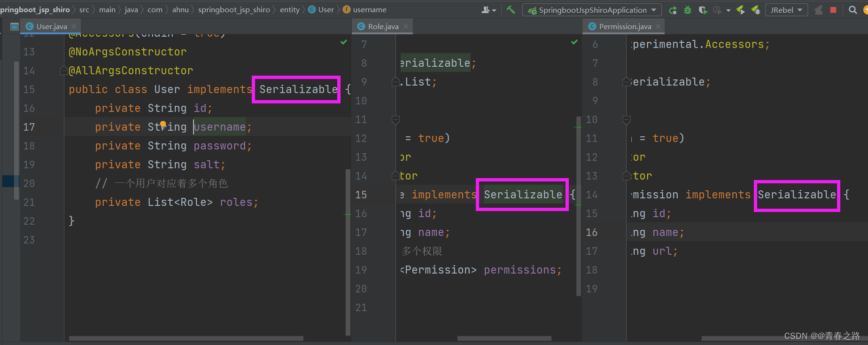
Task: Click the Chinese comment on User.java line 20
Action: pos(162,183)
